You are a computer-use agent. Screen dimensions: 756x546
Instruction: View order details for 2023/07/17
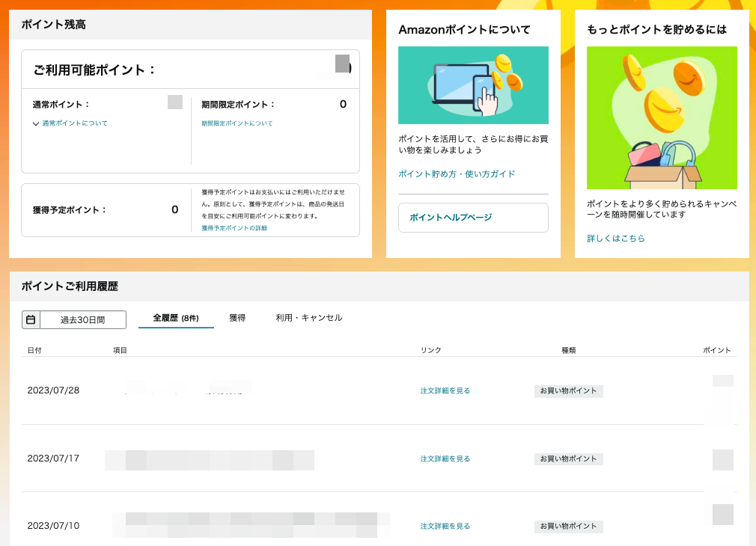tap(445, 458)
